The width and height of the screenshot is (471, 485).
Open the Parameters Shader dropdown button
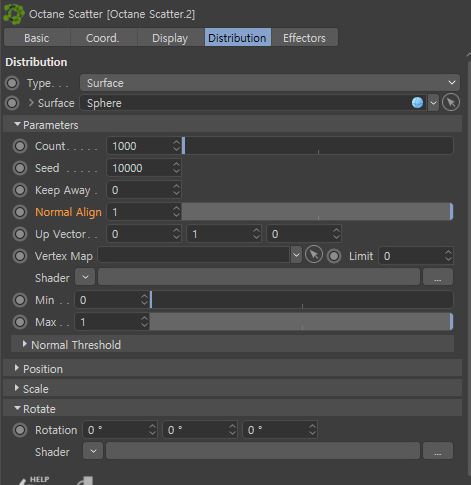[85, 277]
